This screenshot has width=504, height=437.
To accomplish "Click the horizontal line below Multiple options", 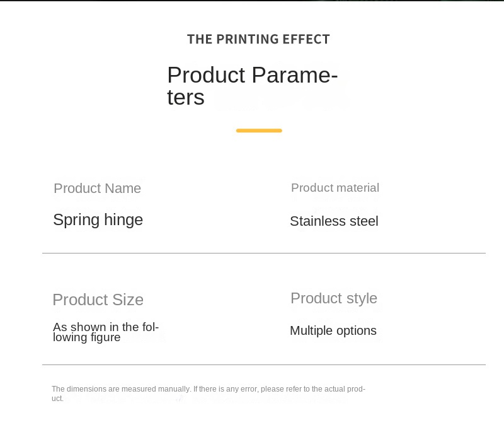I will pos(264,365).
